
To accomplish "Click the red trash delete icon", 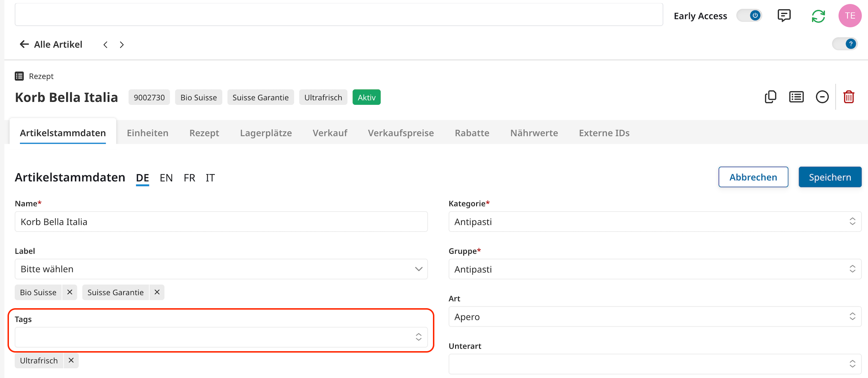I will (848, 97).
